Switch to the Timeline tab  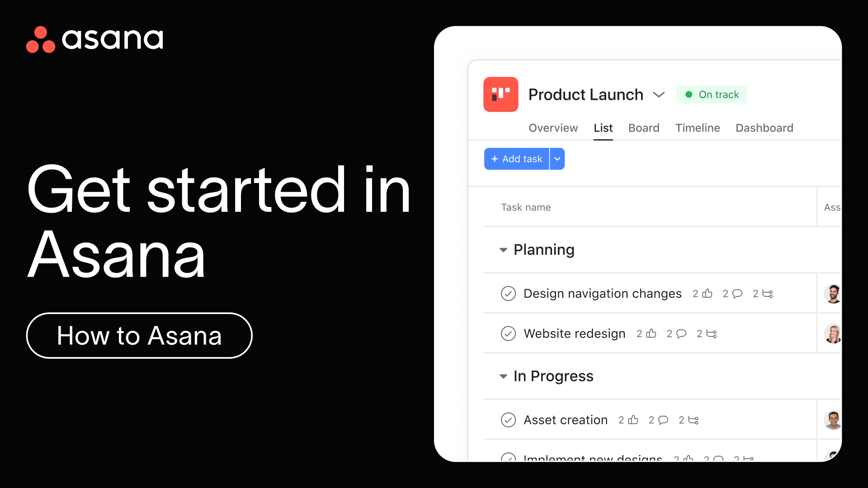pos(698,128)
